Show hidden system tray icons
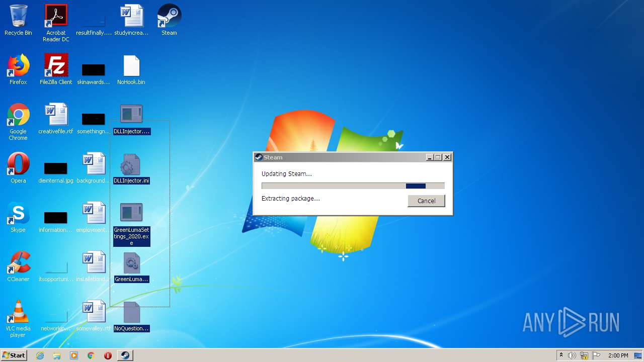644x362 pixels. click(x=561, y=355)
